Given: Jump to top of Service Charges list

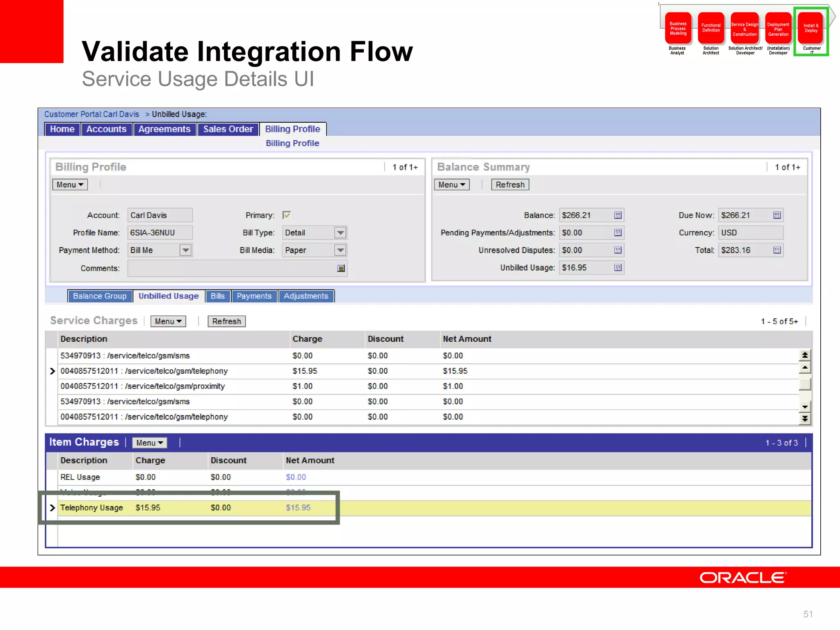Looking at the screenshot, I should [805, 355].
